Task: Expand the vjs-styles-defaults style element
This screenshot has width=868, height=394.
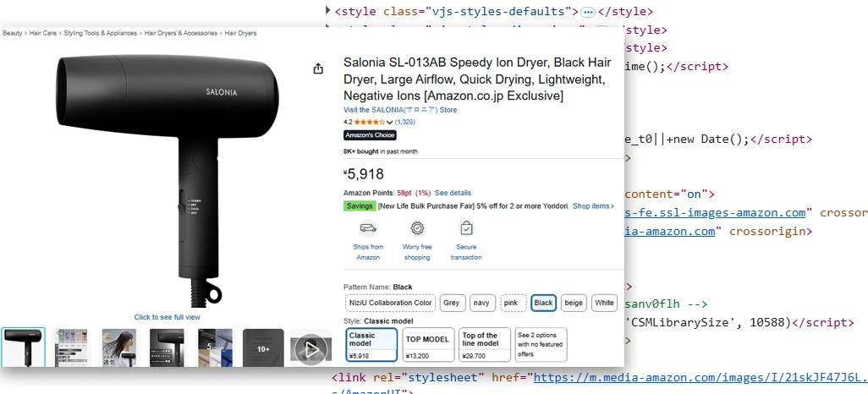Action: 328,12
